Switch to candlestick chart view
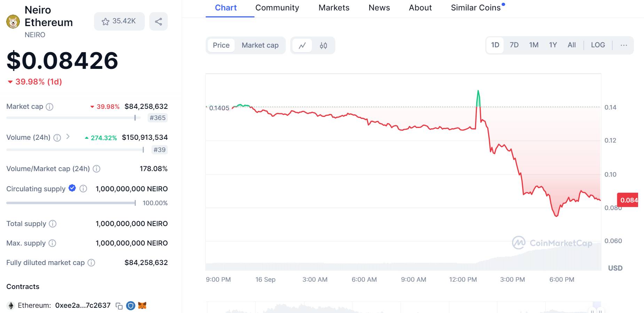 323,46
